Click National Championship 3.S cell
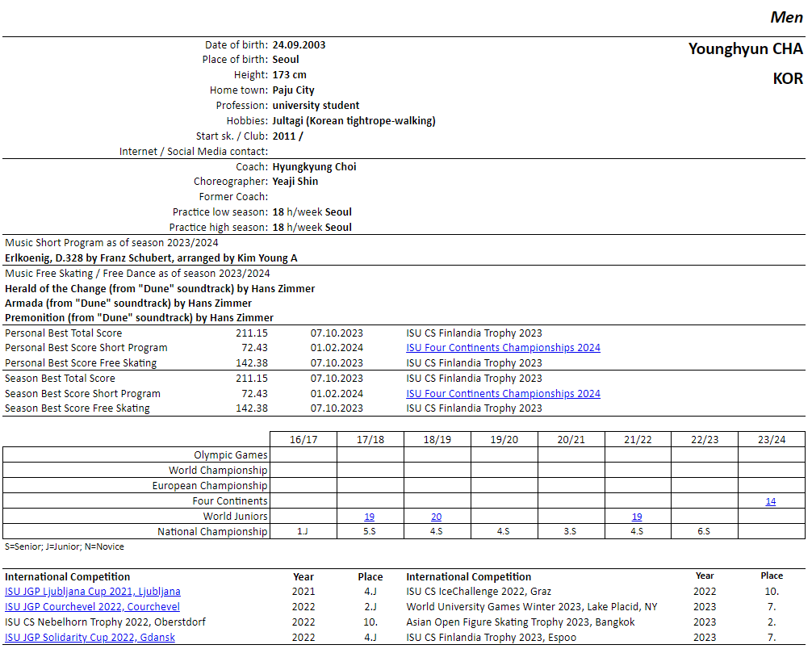Image resolution: width=812 pixels, height=649 pixels. tap(570, 531)
